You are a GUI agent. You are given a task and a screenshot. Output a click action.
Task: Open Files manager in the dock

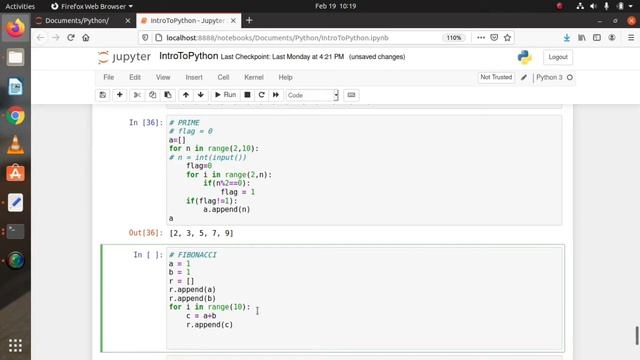point(16,58)
